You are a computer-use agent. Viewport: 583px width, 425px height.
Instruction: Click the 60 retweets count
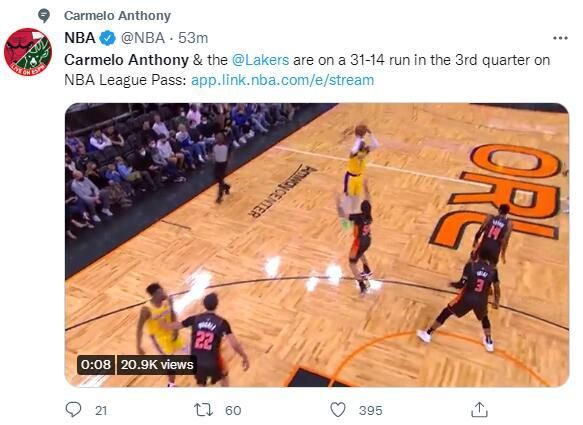(233, 410)
